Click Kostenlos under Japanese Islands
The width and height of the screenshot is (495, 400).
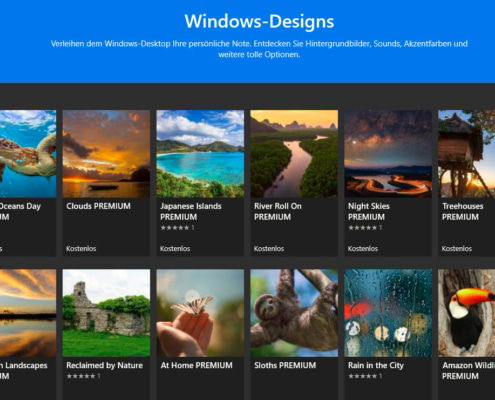coord(175,248)
